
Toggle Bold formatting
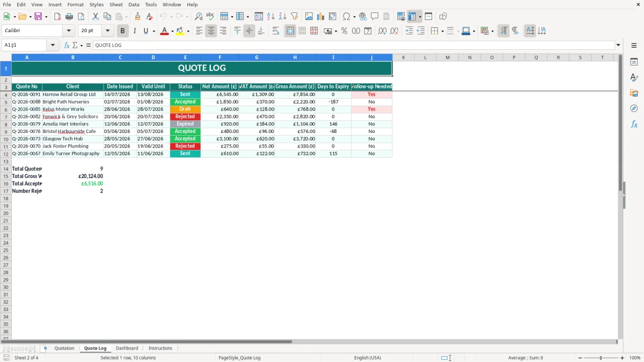coord(123,31)
